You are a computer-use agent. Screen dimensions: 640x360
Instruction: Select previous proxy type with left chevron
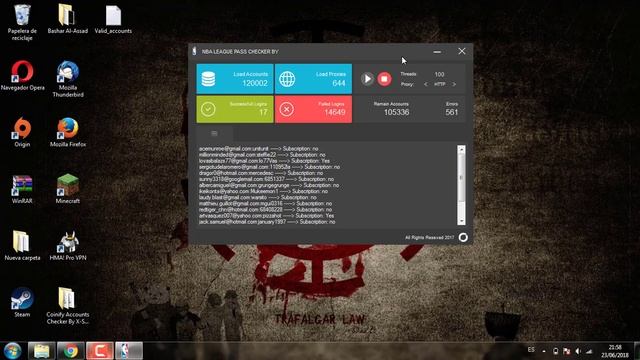(426, 84)
